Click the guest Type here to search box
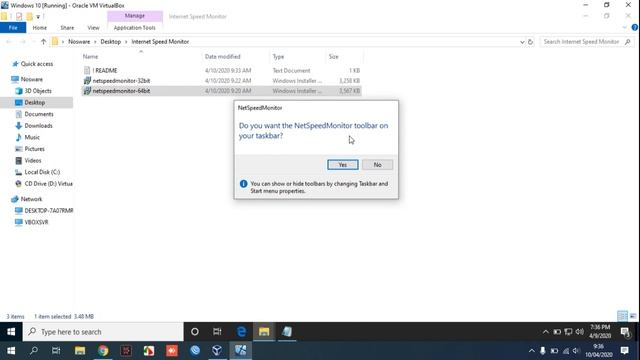This screenshot has height=360, width=640. point(103,332)
